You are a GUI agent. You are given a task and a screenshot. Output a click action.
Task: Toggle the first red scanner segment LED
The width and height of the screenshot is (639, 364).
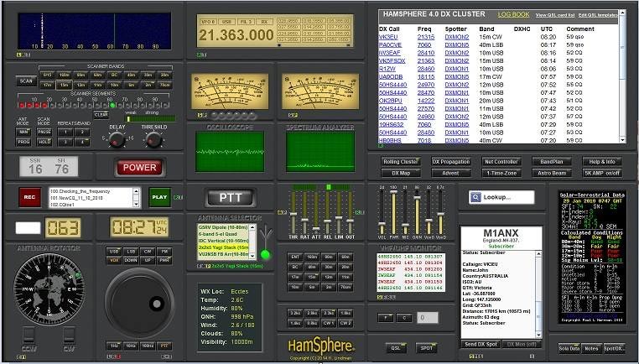pyautogui.click(x=22, y=105)
